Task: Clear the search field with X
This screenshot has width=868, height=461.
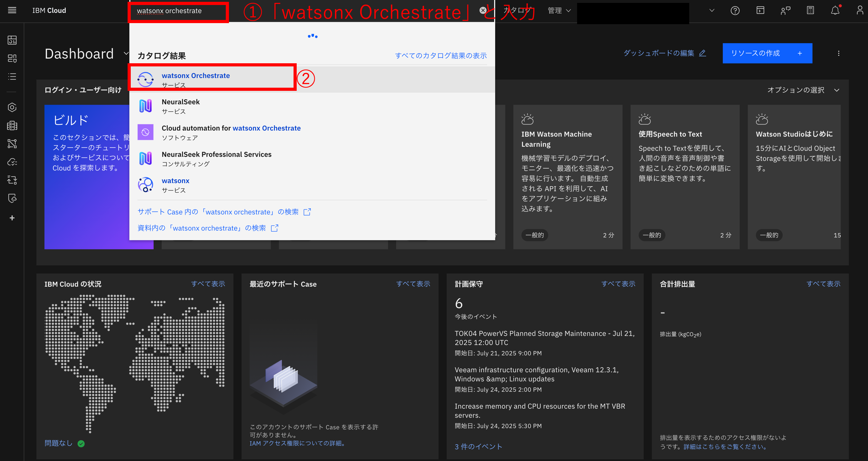Action: tap(483, 11)
